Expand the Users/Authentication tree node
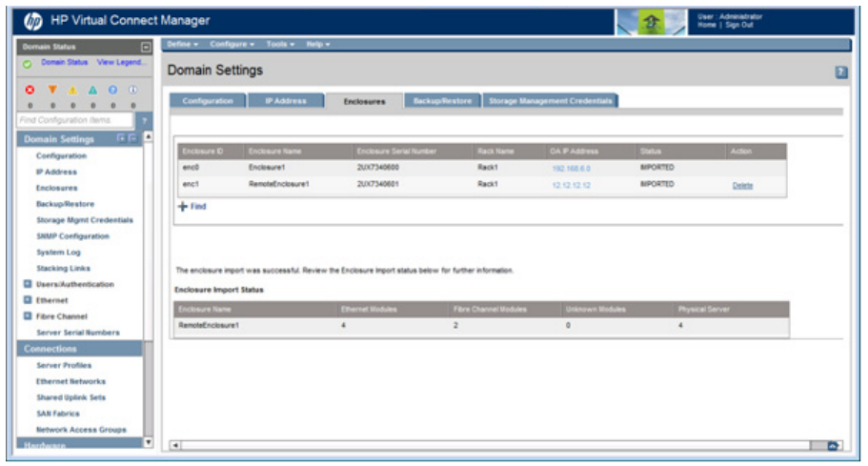The image size is (868, 466). [27, 284]
